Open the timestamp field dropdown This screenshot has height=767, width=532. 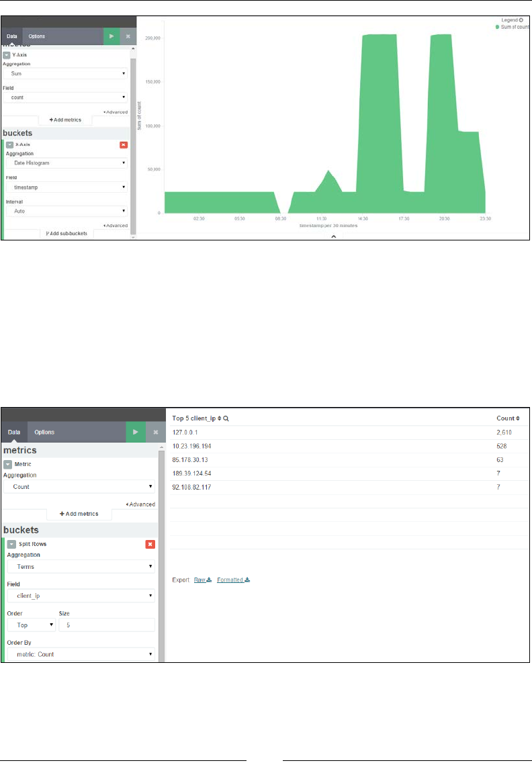[67, 187]
